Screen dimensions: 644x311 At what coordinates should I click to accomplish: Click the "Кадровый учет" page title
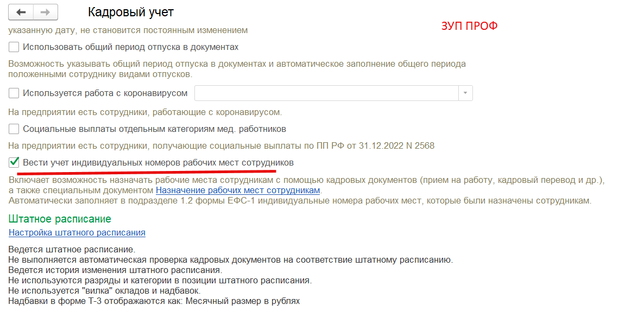131,12
